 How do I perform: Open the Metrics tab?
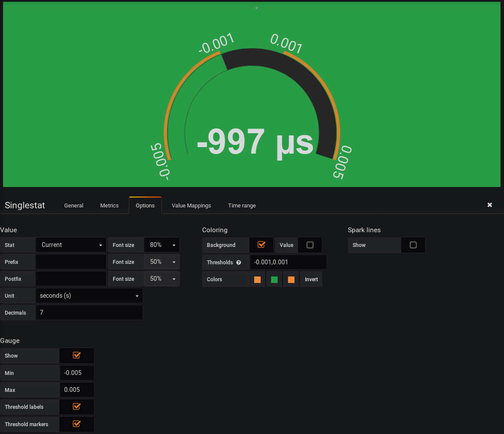tap(109, 205)
